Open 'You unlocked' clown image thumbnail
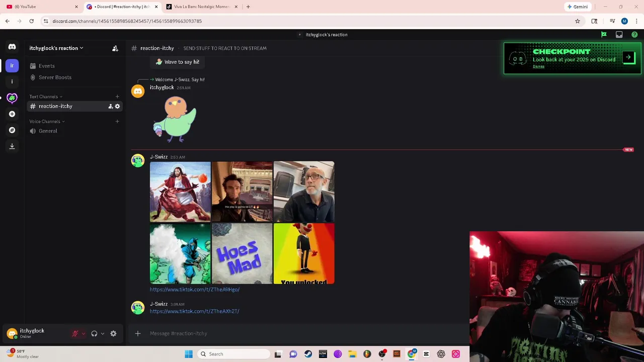 point(304,254)
